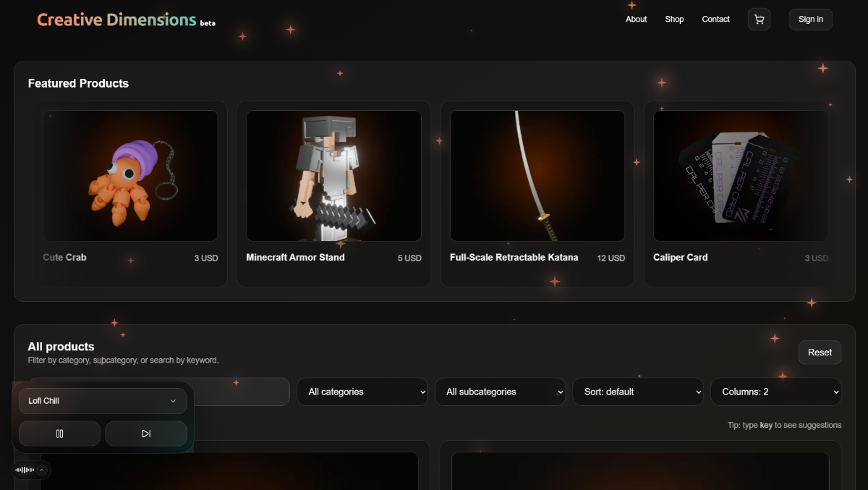Open the Full-Scale Retractable Katana image

537,176
